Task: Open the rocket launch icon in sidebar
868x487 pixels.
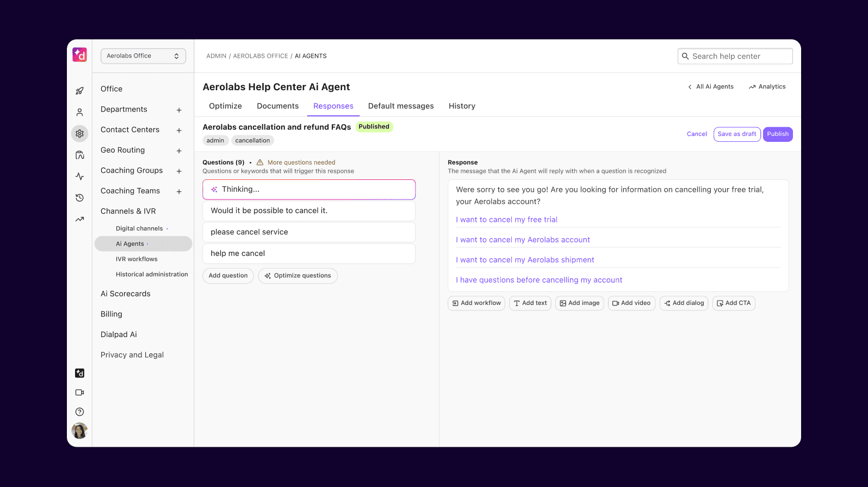Action: click(79, 91)
